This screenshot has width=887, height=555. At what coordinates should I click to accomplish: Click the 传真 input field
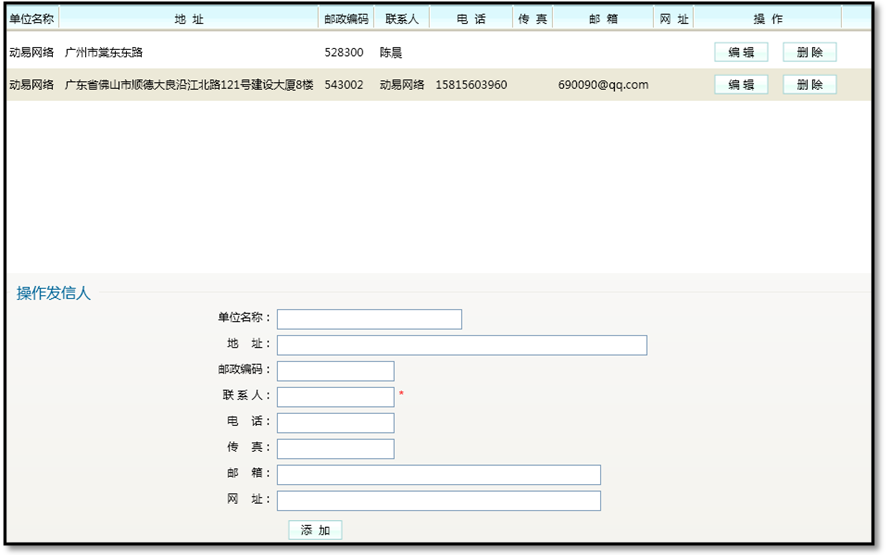tap(335, 449)
